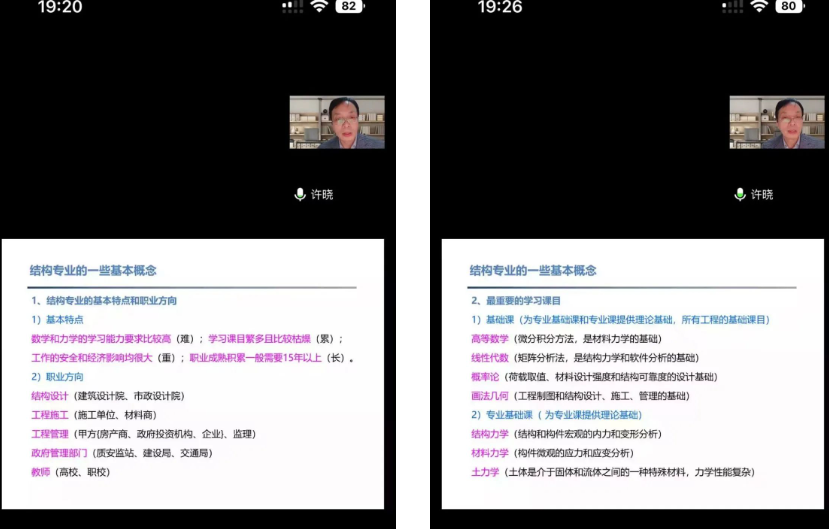
Task: Click 土力学 on the right slide
Action: (485, 472)
